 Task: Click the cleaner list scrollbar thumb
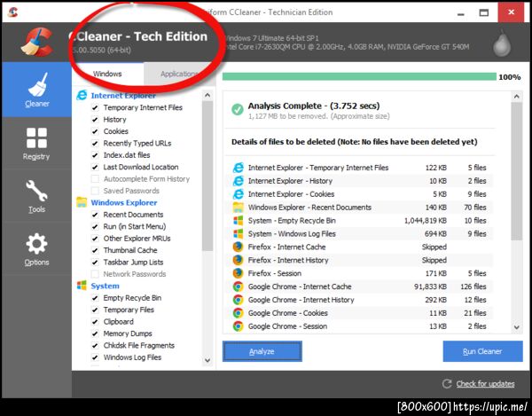207,176
